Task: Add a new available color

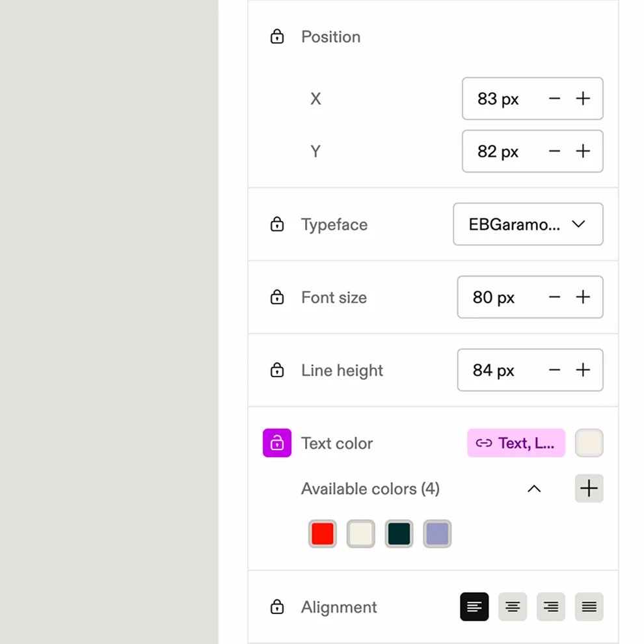Action: 589,489
